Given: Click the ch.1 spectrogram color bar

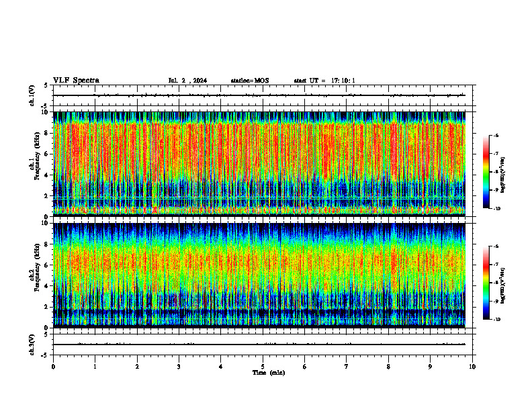Looking at the screenshot, I should [486, 172].
